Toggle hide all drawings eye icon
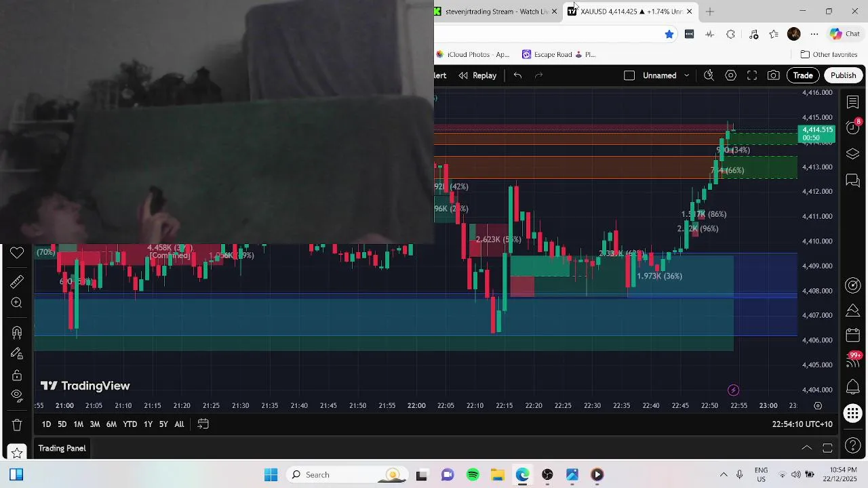 pyautogui.click(x=17, y=395)
